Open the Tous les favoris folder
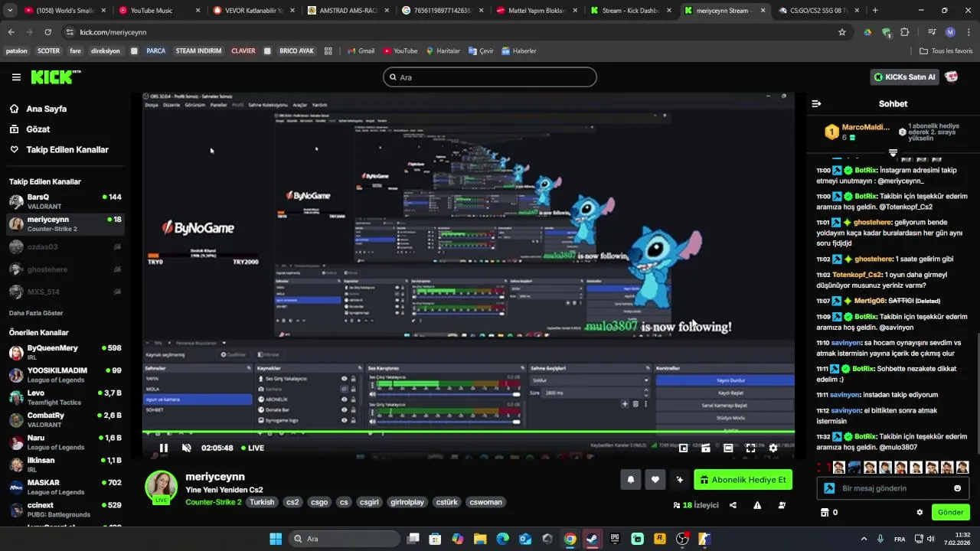The image size is (980, 551). 946,51
